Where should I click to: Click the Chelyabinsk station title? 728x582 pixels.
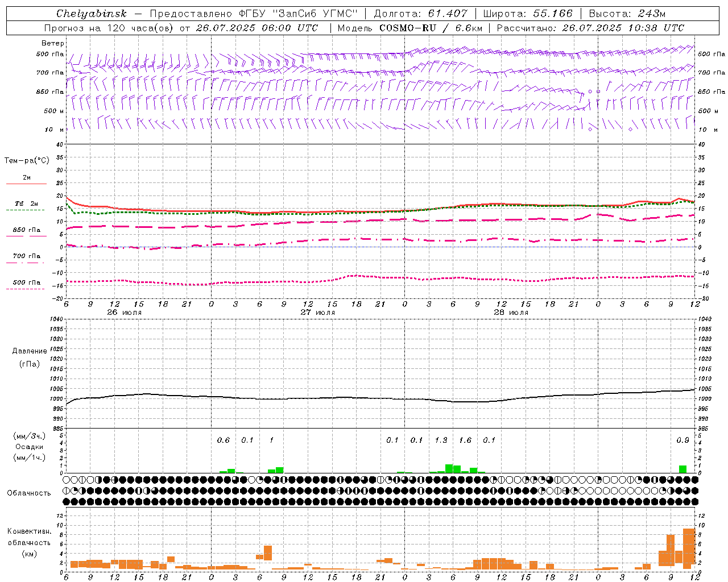pos(92,14)
